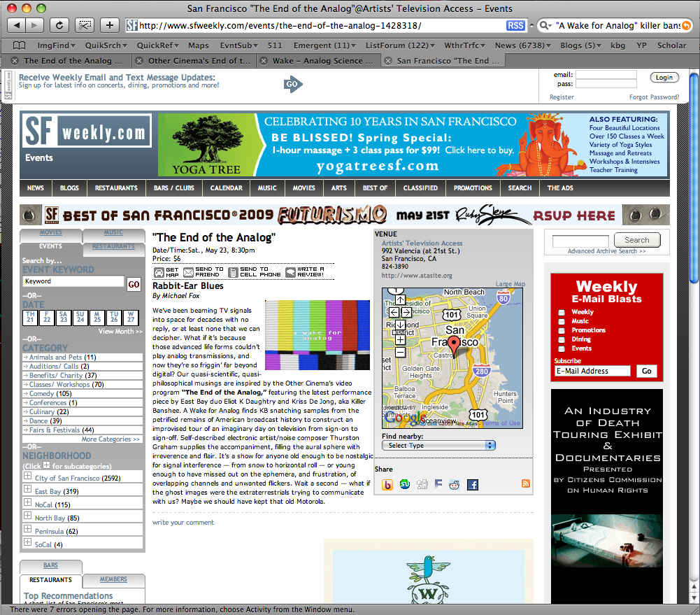Click the browser address bar URL
Screen dimensions: 700x615
click(280, 25)
